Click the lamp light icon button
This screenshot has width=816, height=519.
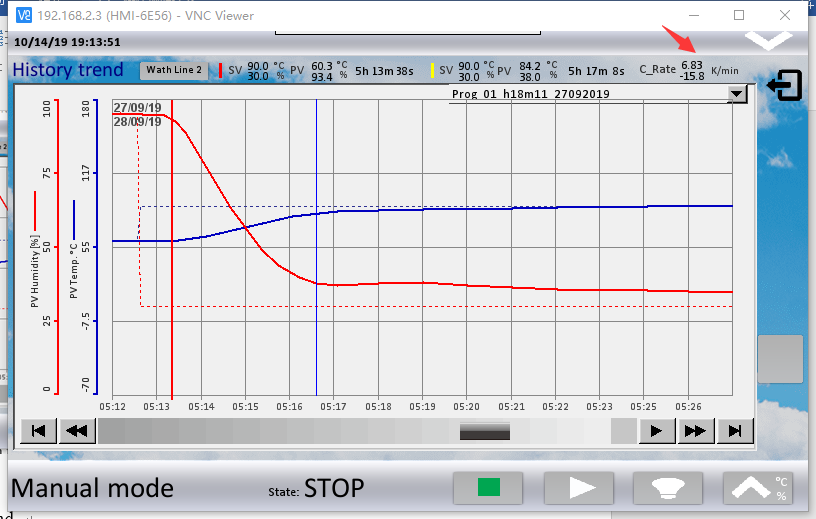coord(668,488)
